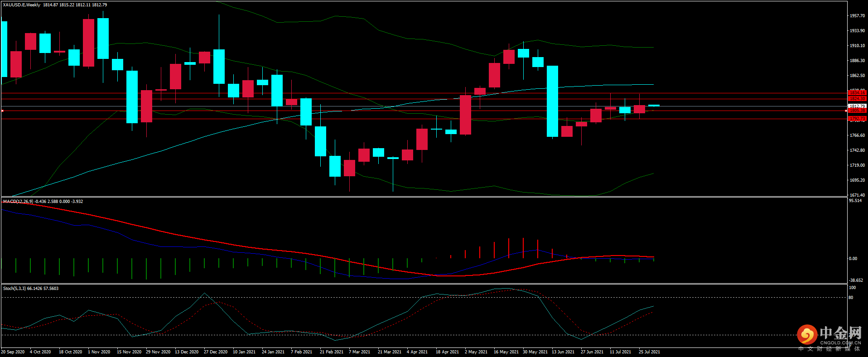Viewport: 868px width, 357px height.
Task: Click the 7 Feb 2021 date label
Action: (x=302, y=352)
